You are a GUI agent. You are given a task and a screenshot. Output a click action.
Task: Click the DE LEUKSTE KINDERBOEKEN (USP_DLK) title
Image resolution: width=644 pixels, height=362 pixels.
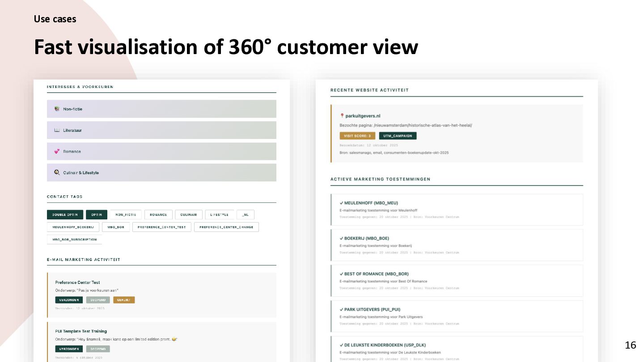point(385,345)
